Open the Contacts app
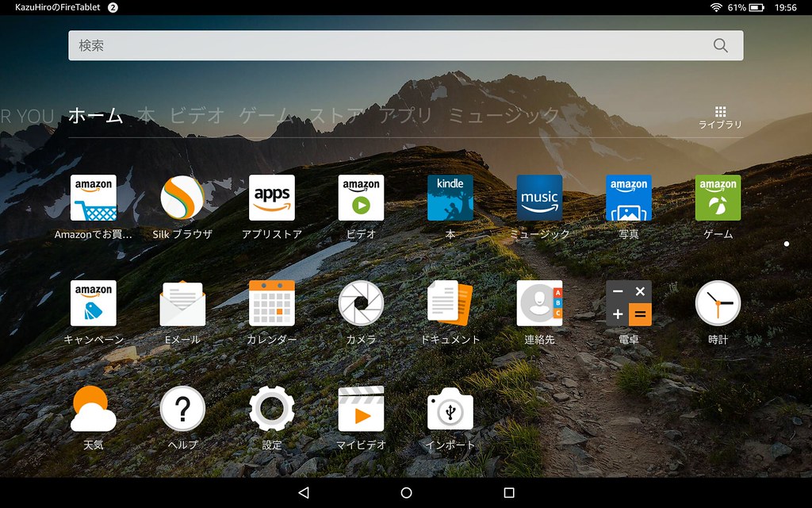 pos(539,303)
